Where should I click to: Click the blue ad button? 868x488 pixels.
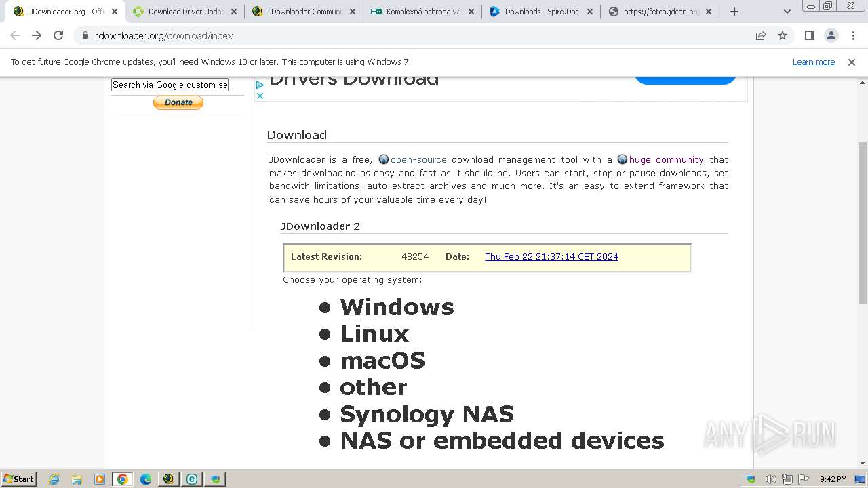click(685, 81)
